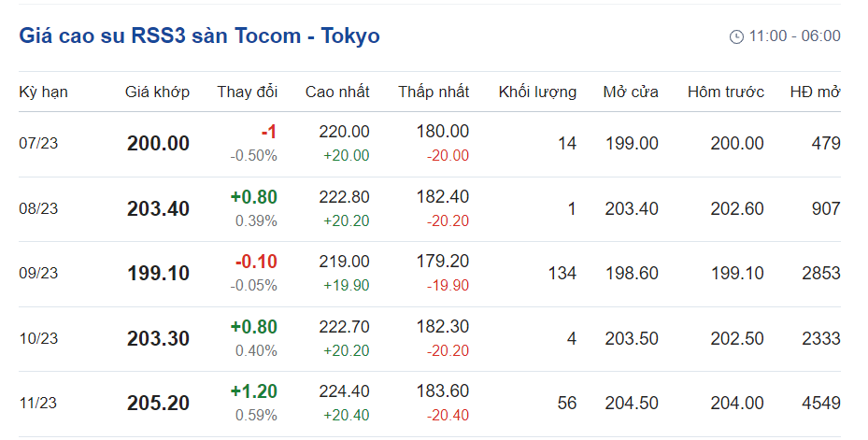Select the 09/23 contract term
Image resolution: width=868 pixels, height=440 pixels.
pyautogui.click(x=38, y=274)
